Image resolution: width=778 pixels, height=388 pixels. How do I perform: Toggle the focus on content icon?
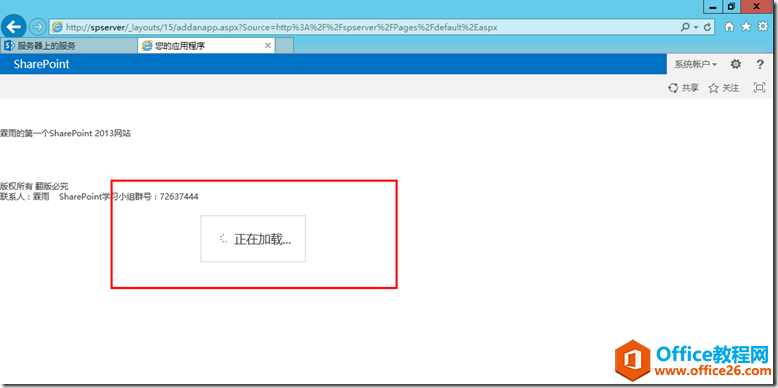pos(759,88)
